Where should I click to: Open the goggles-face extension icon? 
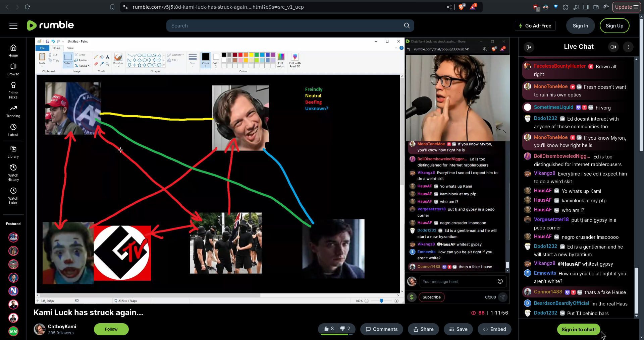[x=546, y=7]
